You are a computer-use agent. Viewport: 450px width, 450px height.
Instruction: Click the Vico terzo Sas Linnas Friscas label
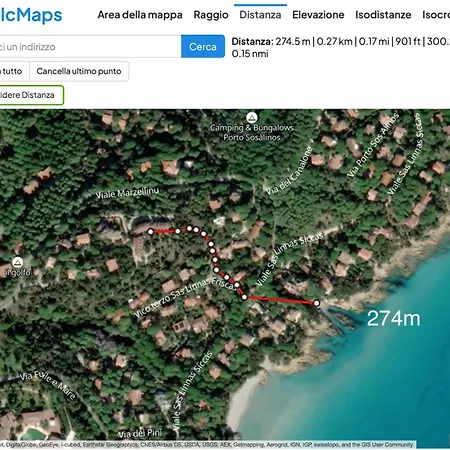coord(185,298)
